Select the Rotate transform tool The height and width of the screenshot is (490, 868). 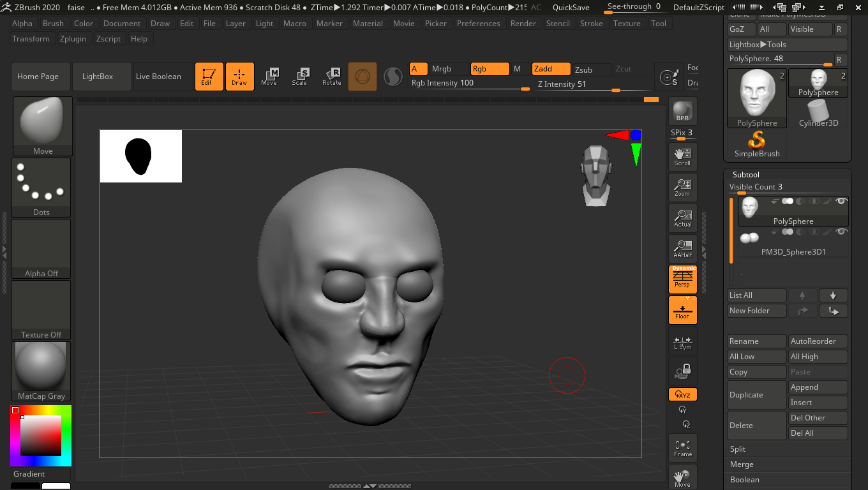click(331, 77)
